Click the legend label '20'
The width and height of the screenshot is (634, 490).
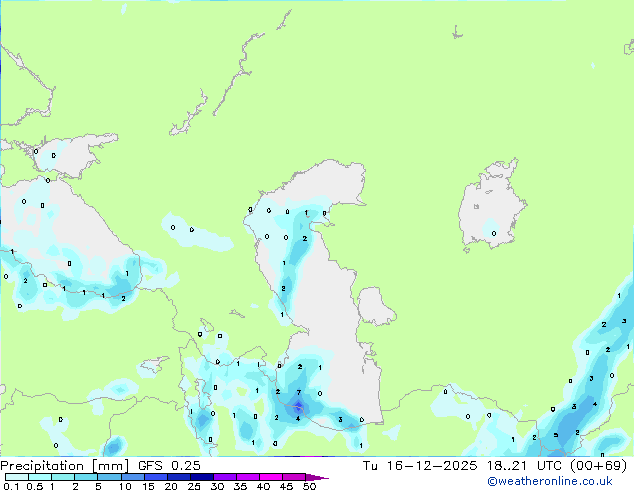(x=171, y=486)
